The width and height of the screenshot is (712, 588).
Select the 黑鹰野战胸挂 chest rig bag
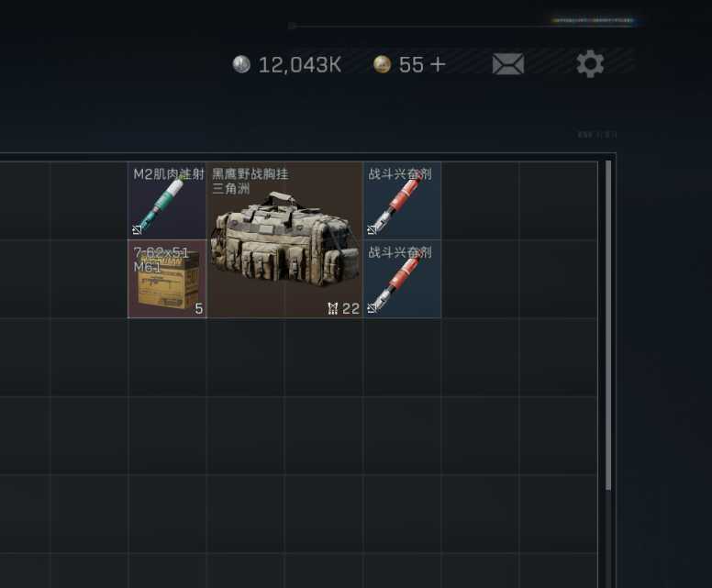284,239
